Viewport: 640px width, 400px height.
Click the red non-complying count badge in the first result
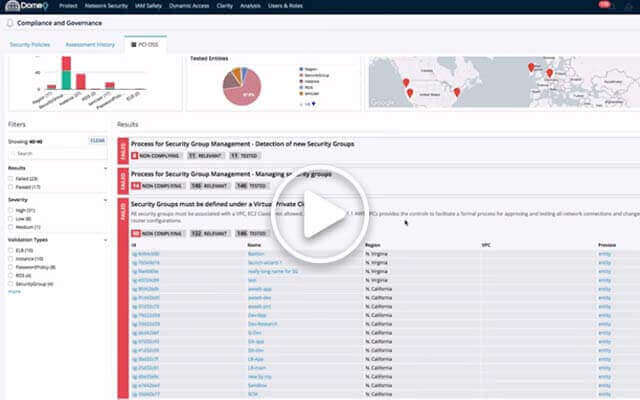point(136,156)
